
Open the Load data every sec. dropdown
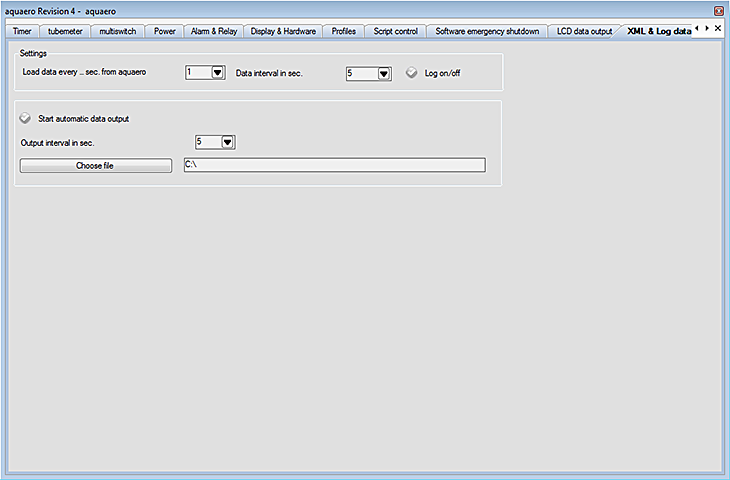(217, 73)
